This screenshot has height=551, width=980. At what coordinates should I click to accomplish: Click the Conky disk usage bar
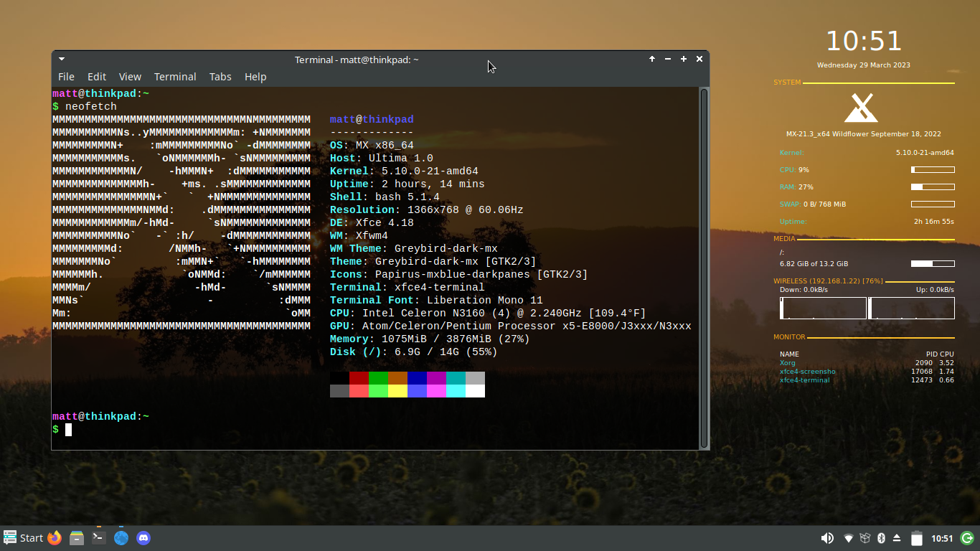[933, 264]
